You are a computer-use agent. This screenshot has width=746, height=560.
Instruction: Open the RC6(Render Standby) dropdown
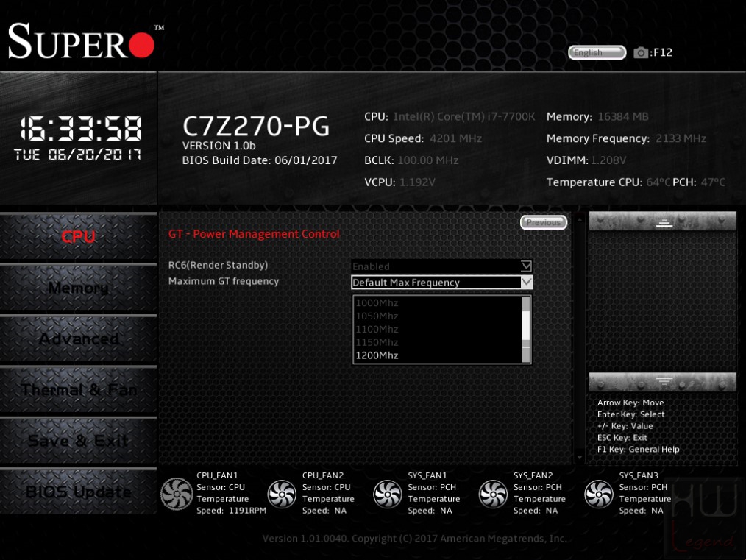click(x=441, y=266)
